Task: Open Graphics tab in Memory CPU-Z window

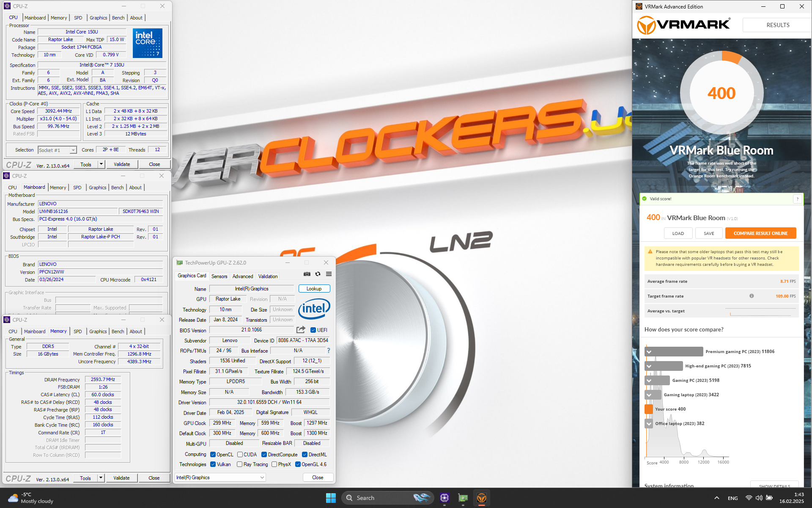Action: coord(98,331)
